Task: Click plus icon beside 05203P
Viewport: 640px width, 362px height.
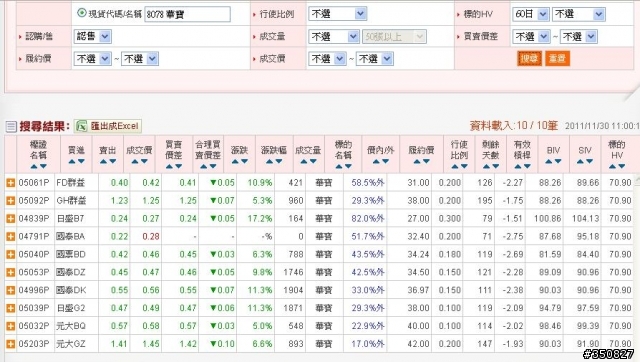Action: pos(11,344)
